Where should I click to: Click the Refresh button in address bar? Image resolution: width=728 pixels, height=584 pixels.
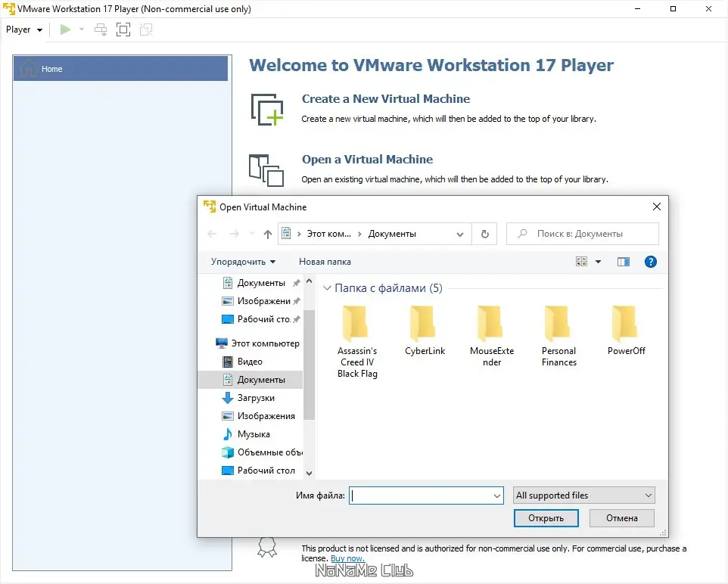coord(485,234)
